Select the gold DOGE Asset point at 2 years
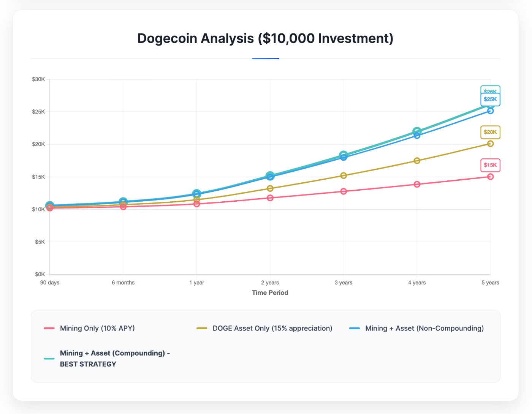The image size is (532, 414). coord(270,188)
